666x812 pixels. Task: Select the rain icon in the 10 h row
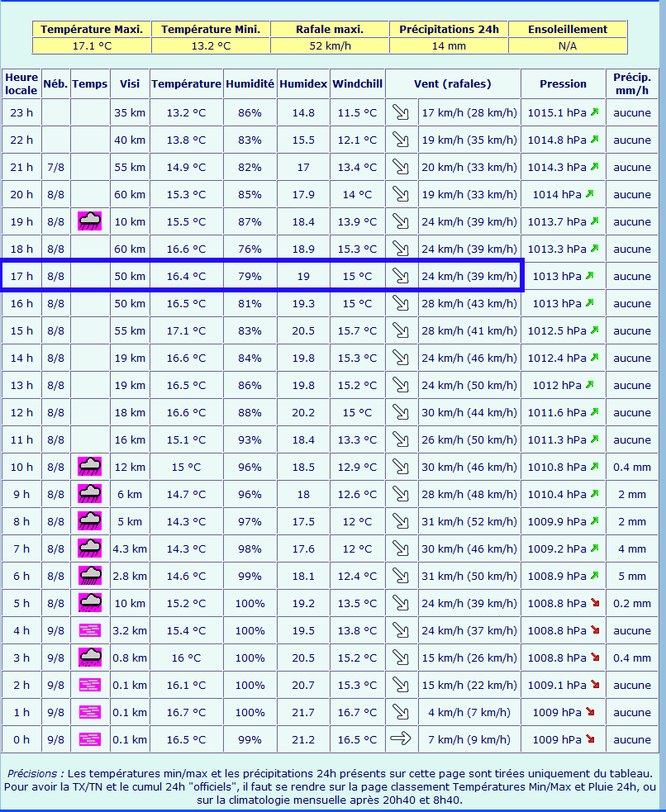click(x=89, y=467)
